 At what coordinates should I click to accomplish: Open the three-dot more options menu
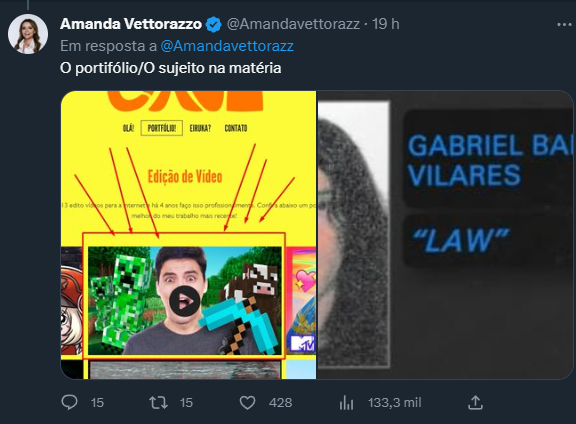pyautogui.click(x=564, y=25)
